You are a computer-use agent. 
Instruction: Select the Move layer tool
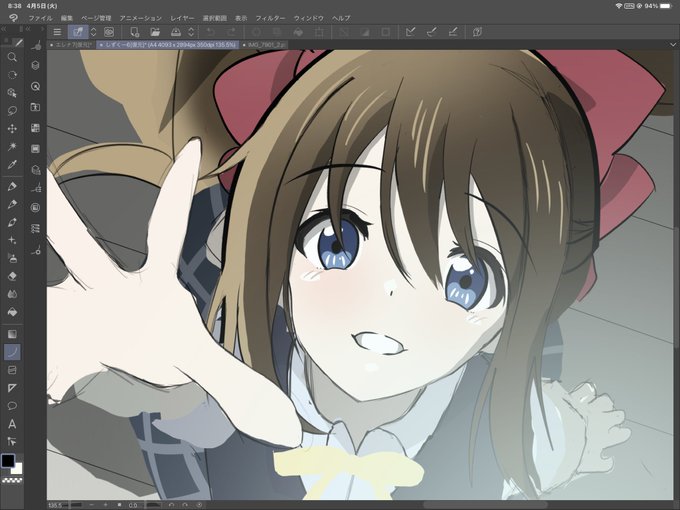12,129
